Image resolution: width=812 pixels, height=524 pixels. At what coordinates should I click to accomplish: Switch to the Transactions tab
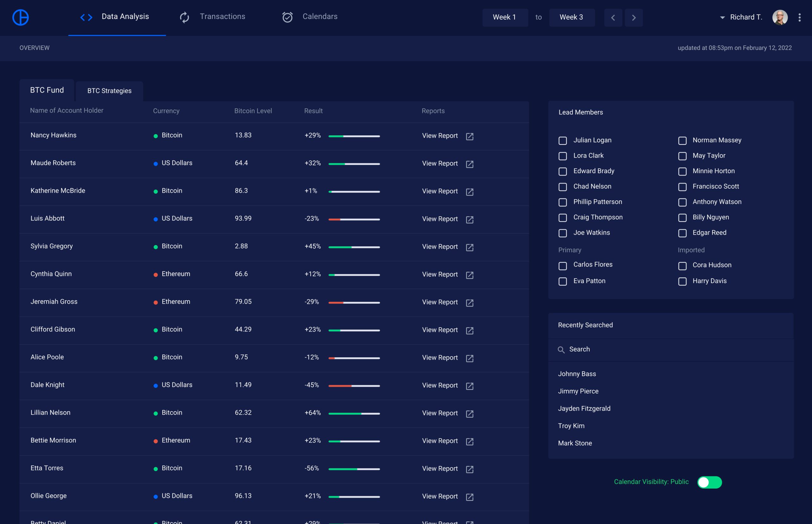(213, 17)
